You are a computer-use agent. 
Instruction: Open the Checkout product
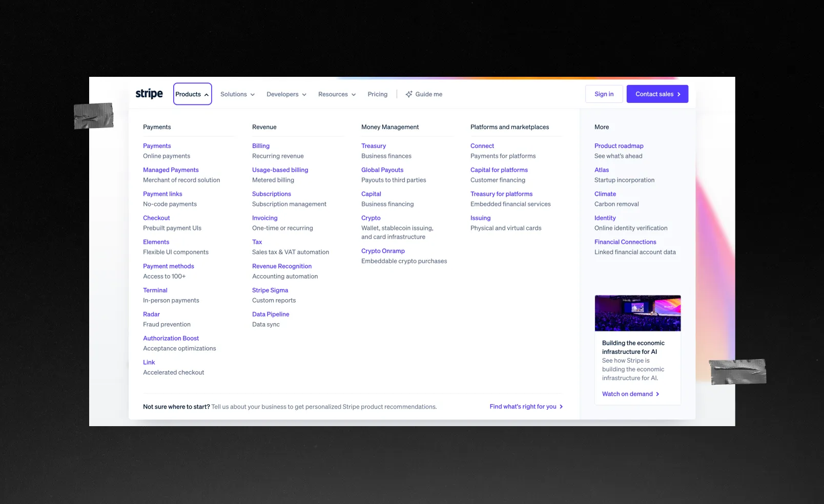(x=156, y=218)
